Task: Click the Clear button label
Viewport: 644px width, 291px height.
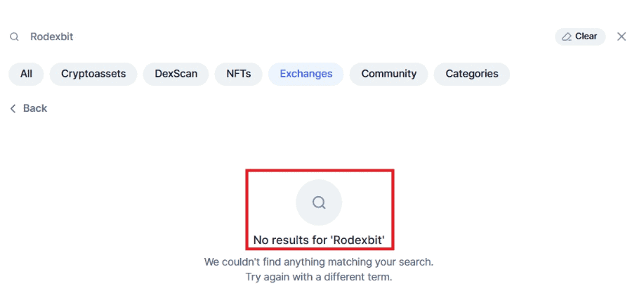Action: [x=586, y=37]
